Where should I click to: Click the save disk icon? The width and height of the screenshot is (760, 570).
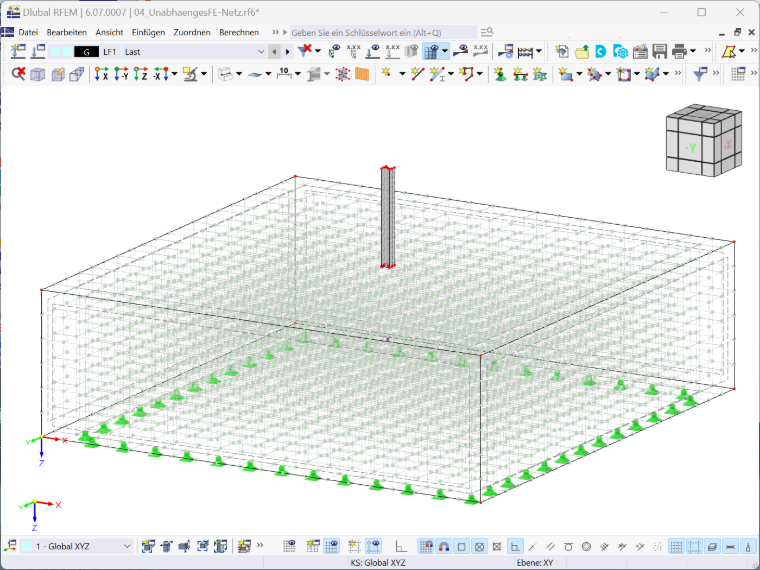tap(660, 51)
